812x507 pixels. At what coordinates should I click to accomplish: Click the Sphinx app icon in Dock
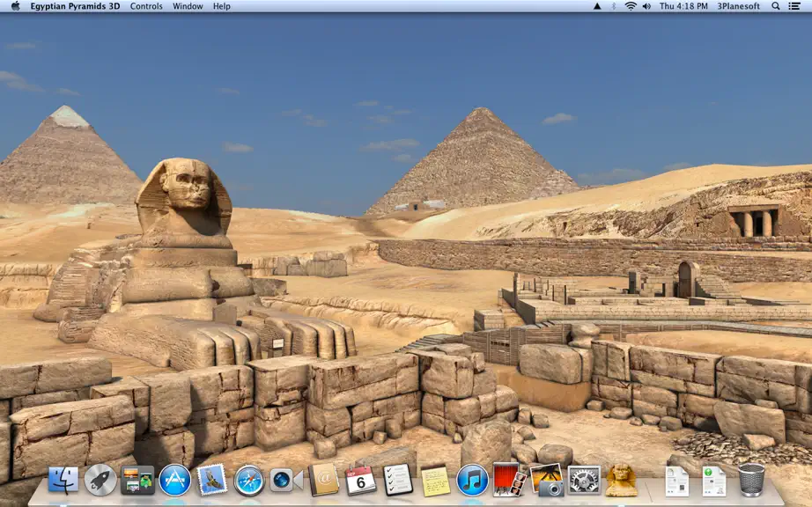[x=622, y=480]
